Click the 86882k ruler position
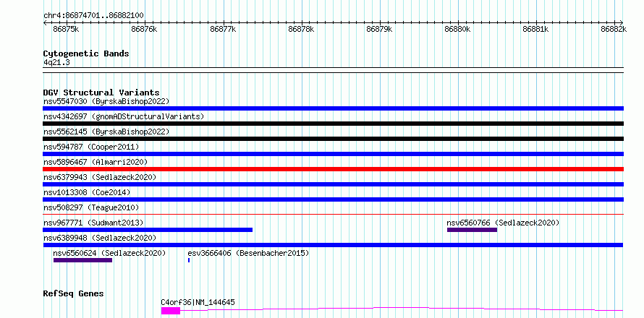The width and height of the screenshot is (644, 318). click(614, 29)
